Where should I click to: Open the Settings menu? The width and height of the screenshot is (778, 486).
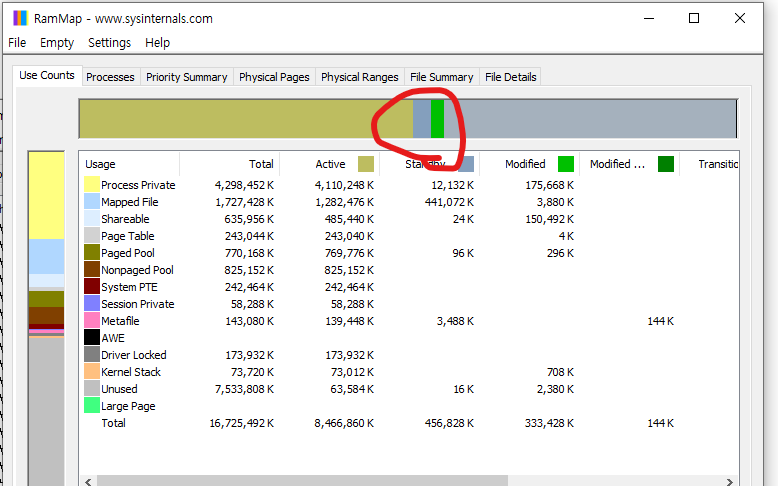[109, 43]
